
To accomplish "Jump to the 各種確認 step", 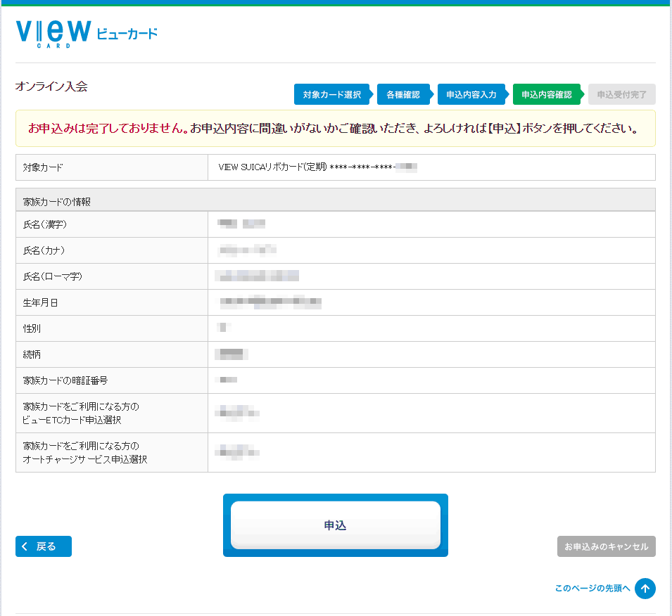I will (x=402, y=94).
